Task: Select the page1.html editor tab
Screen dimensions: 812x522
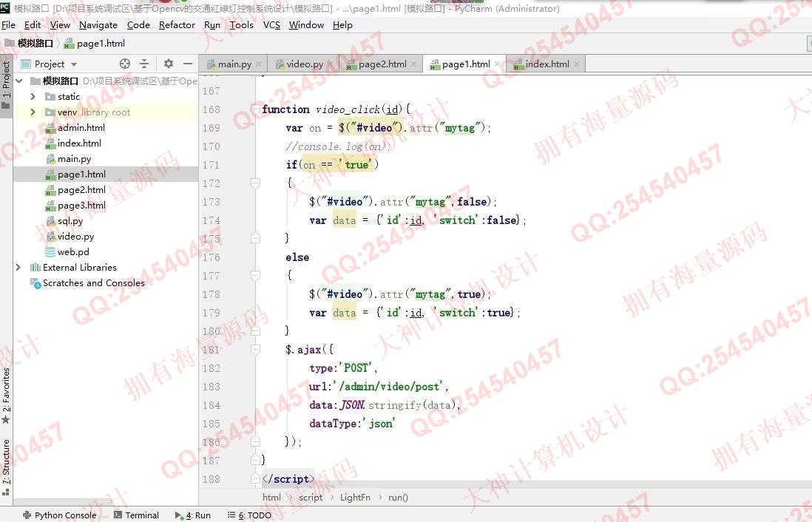Action: [466, 64]
